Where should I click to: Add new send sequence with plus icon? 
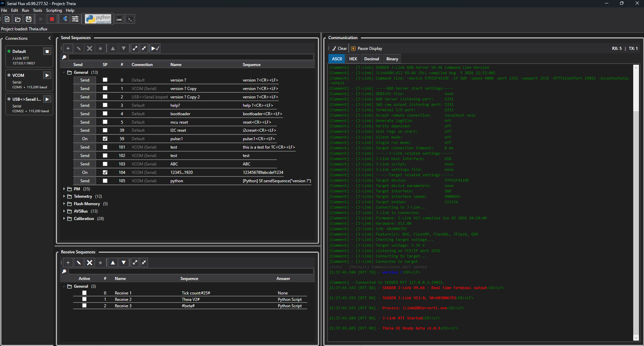coord(68,49)
